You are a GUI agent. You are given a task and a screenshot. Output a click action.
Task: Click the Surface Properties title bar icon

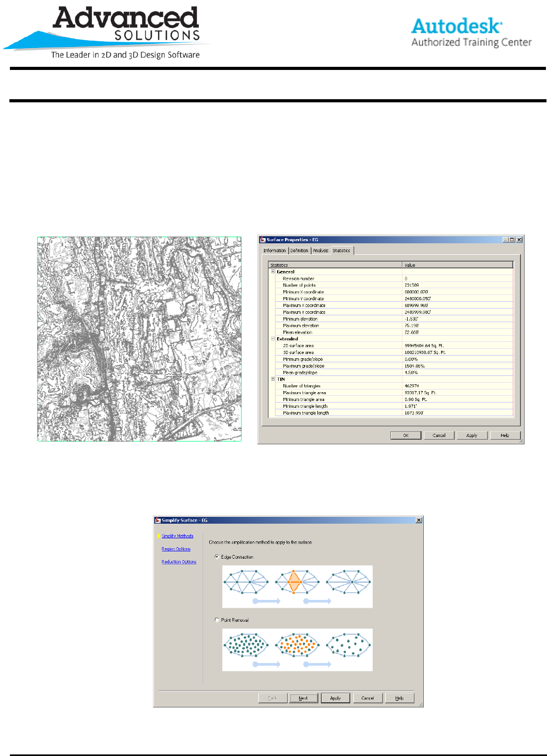click(263, 240)
